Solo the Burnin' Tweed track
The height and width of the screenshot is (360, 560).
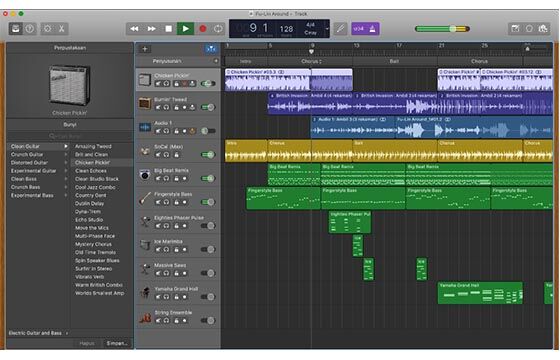coord(166,107)
